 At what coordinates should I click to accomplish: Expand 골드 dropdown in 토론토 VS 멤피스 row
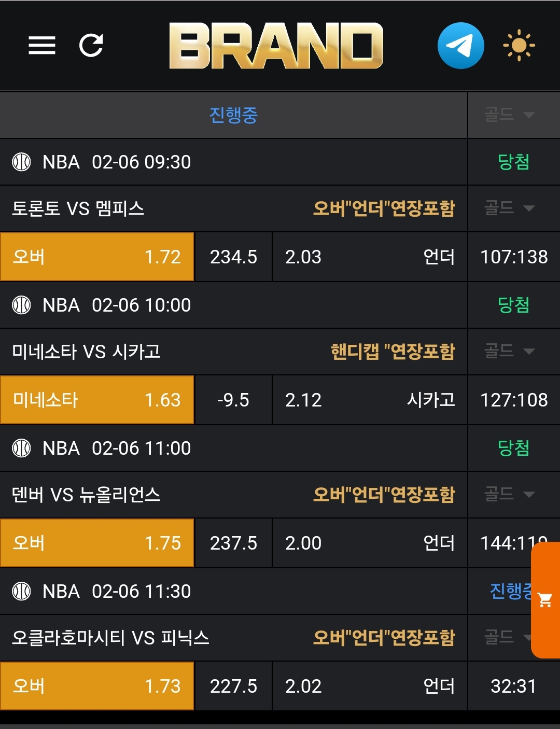(509, 208)
